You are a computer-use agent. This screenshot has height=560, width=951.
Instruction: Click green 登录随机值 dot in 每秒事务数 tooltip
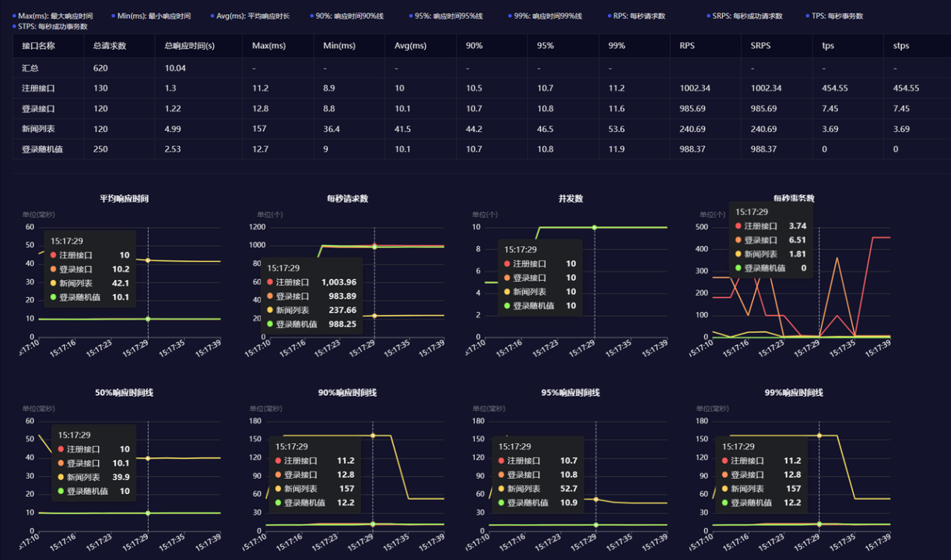pyautogui.click(x=738, y=268)
